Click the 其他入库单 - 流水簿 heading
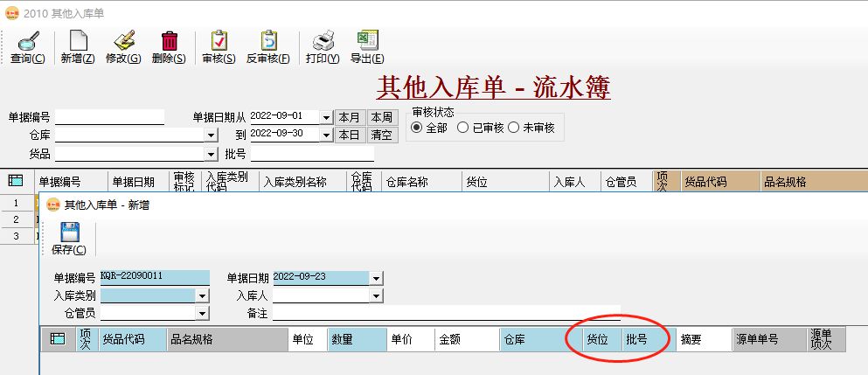The height and width of the screenshot is (375, 868). pyautogui.click(x=493, y=87)
